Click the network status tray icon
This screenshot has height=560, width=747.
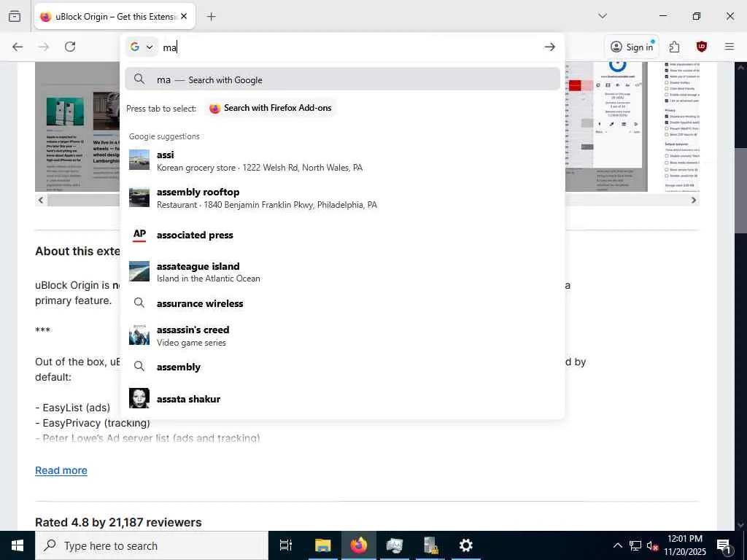click(x=635, y=545)
